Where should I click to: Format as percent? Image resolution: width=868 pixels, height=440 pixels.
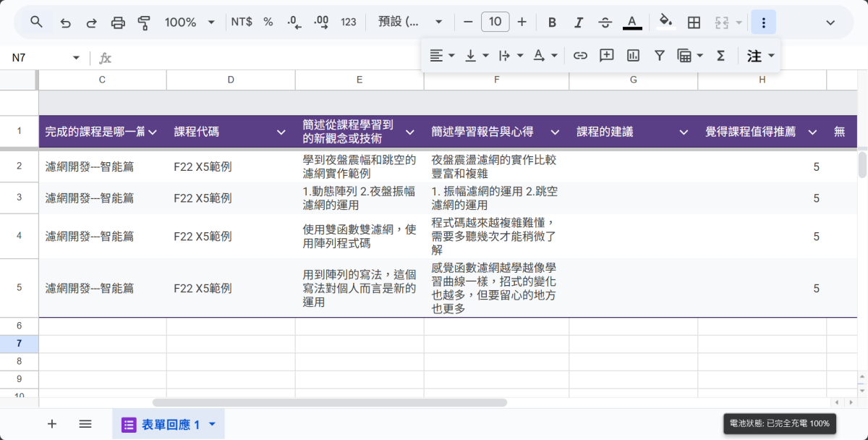click(268, 22)
